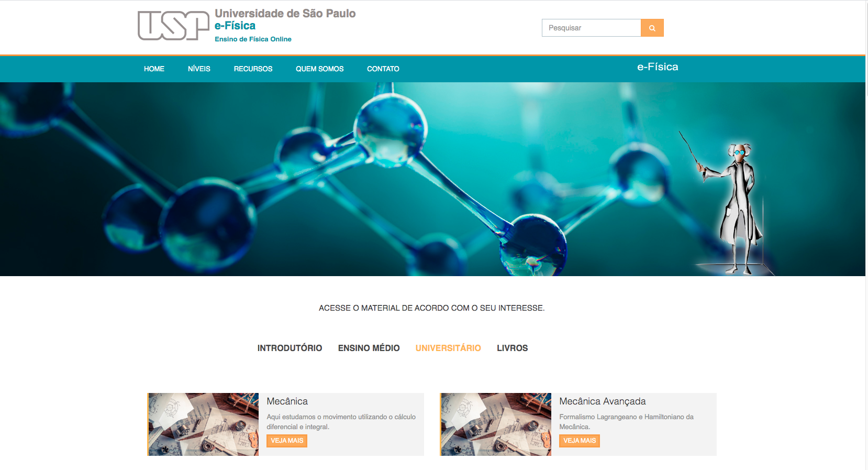Open the RECURSOS menu

point(253,69)
